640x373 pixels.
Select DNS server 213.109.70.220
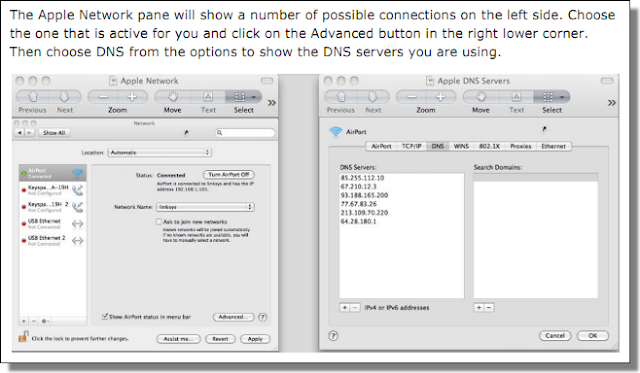[364, 213]
